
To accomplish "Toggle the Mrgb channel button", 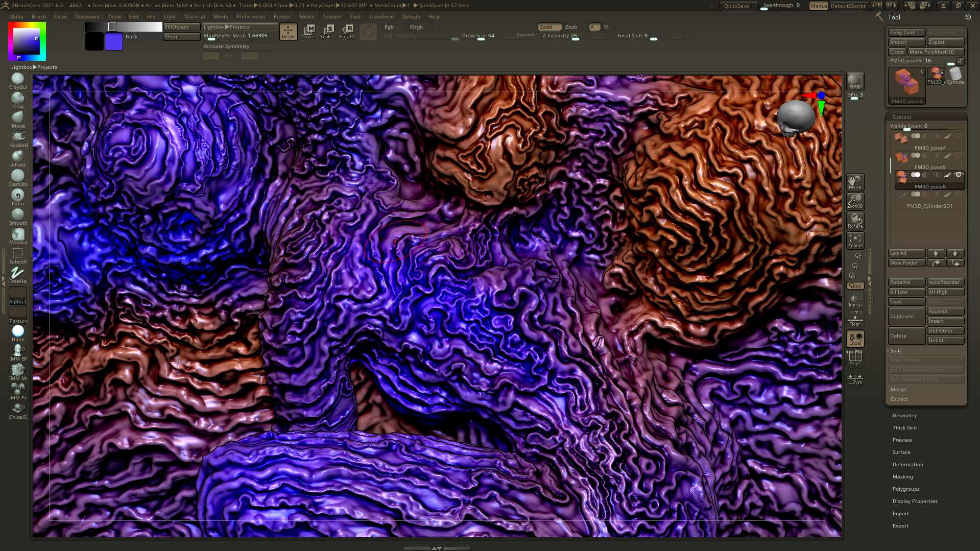I will point(416,27).
